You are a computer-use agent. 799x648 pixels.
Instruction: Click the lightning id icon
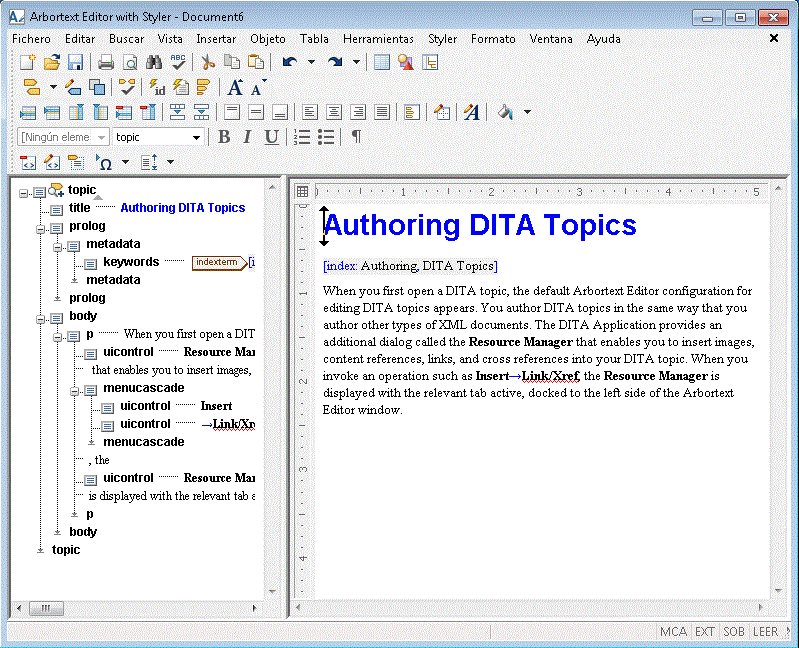pyautogui.click(x=157, y=87)
